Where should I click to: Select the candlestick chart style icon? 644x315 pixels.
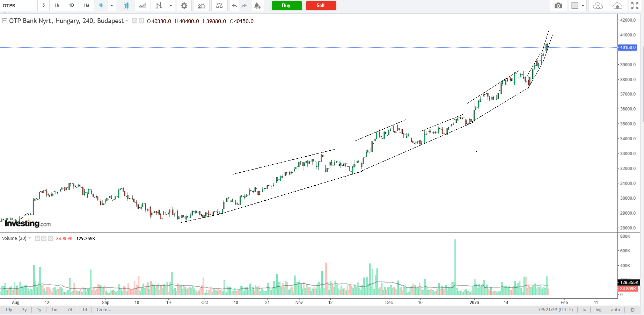(126, 6)
